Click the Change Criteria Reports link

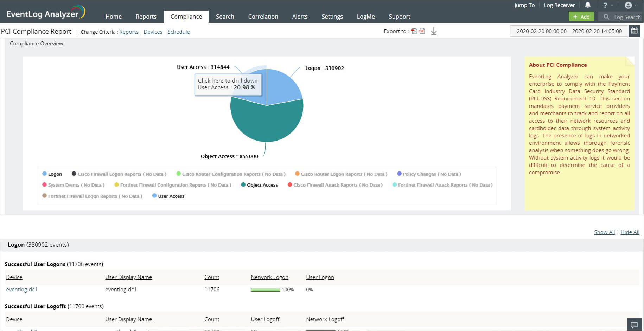pyautogui.click(x=129, y=32)
